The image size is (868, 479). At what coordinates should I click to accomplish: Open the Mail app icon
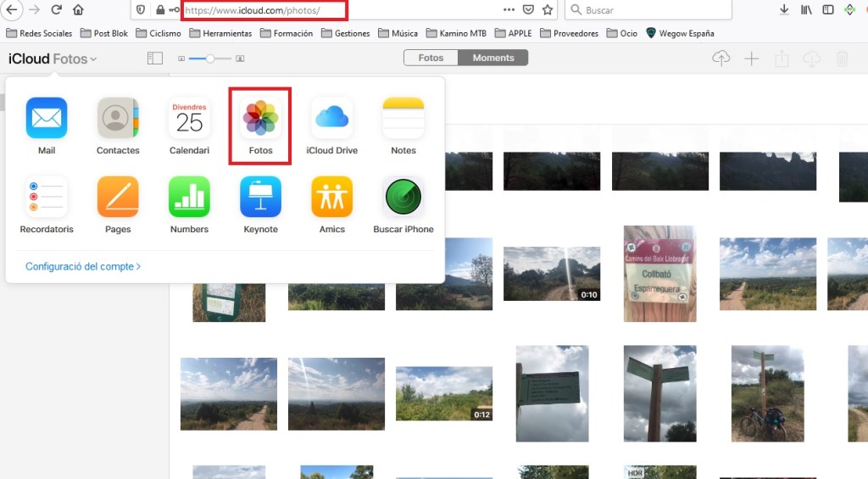click(x=47, y=118)
